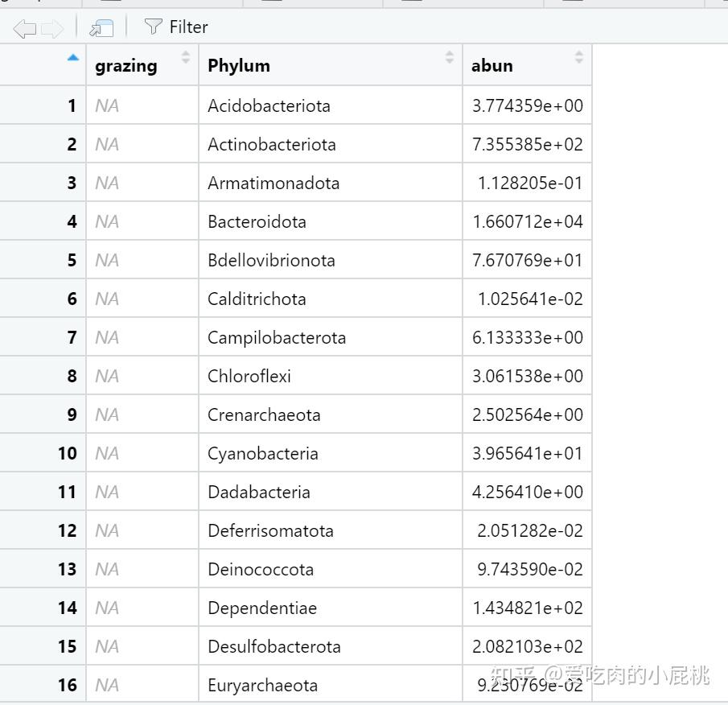Select the Crenarchaeota cell
The image size is (728, 705).
click(x=331, y=414)
